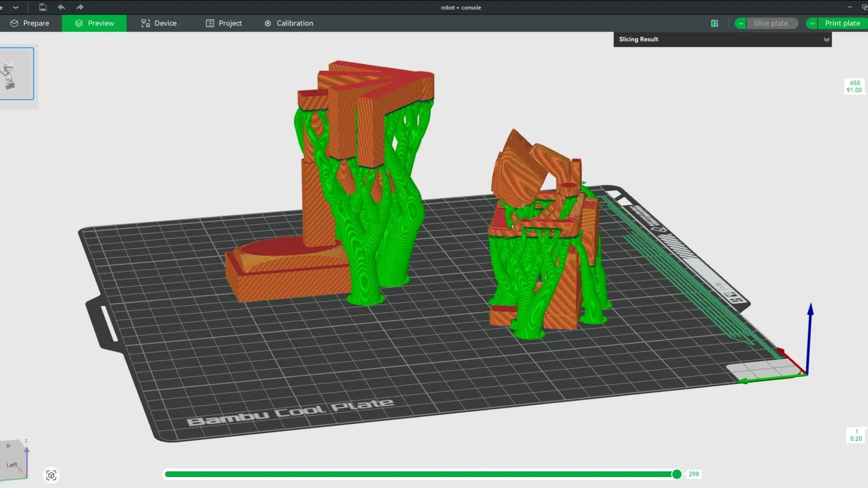Click the Save project icon
This screenshot has height=488, width=868.
[x=42, y=7]
